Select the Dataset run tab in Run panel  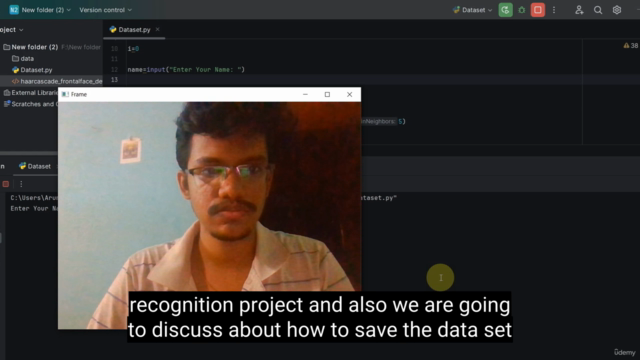pos(35,166)
